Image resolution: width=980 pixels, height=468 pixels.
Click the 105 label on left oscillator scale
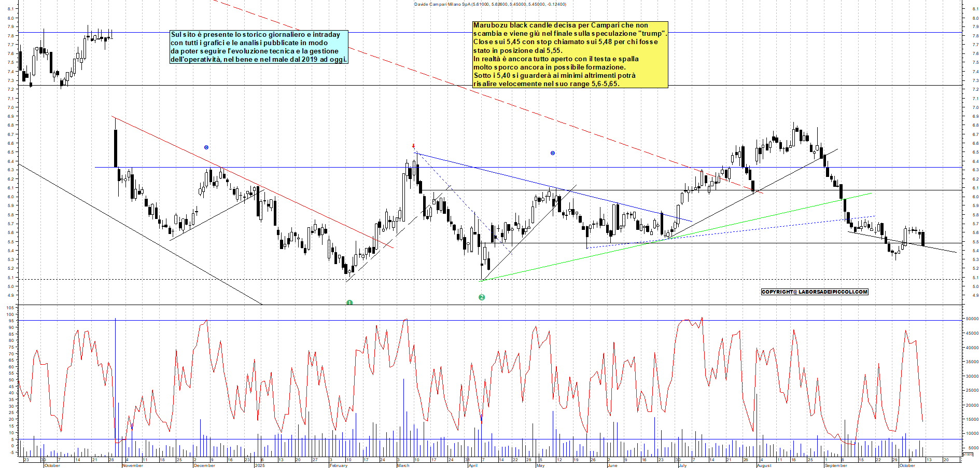pyautogui.click(x=10, y=308)
